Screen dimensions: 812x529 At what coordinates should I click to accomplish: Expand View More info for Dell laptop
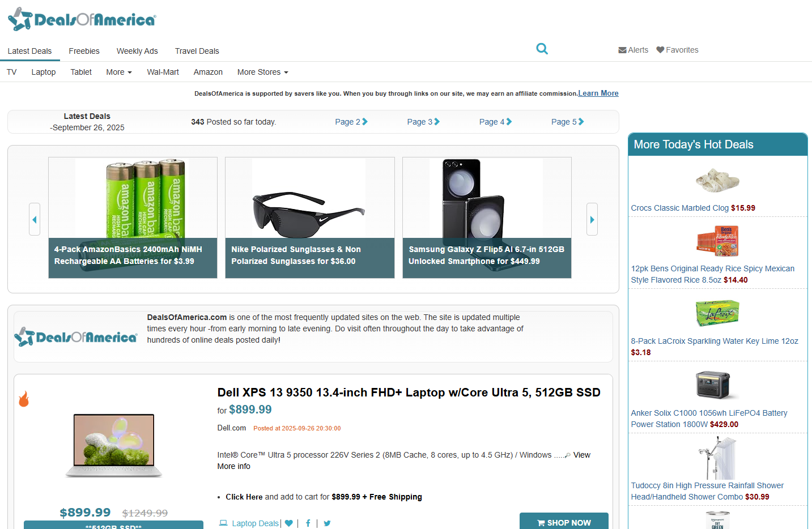[581, 455]
